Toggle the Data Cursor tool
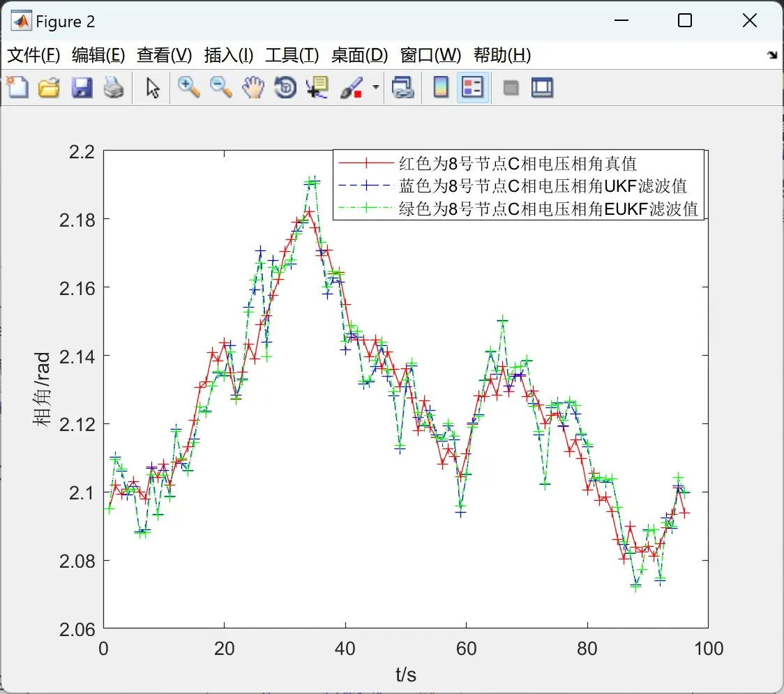This screenshot has width=784, height=694. click(317, 87)
